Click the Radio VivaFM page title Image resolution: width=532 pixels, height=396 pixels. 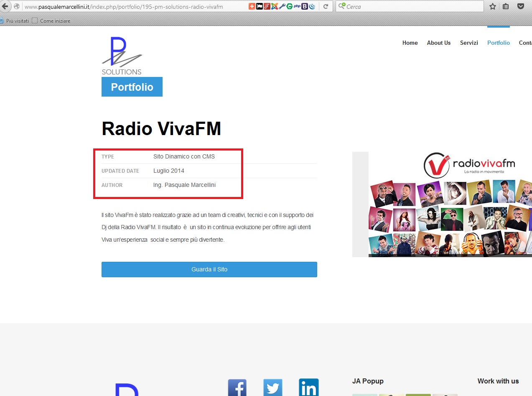tap(161, 128)
